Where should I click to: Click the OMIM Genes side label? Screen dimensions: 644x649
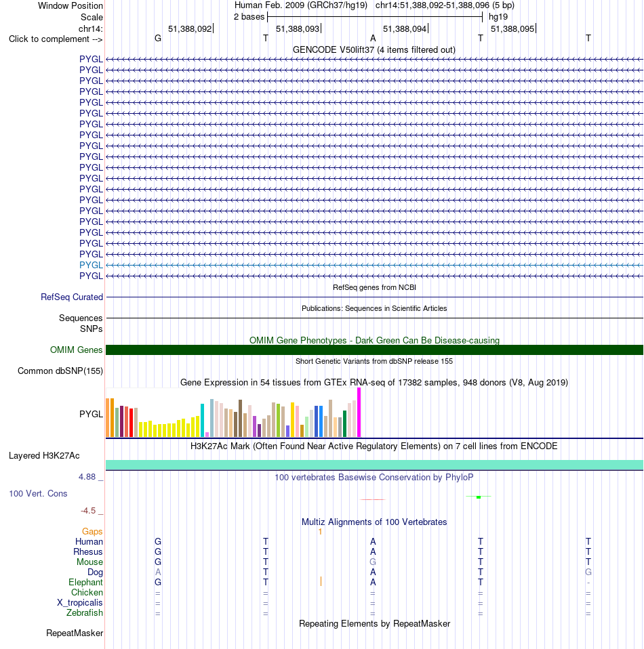coord(76,350)
